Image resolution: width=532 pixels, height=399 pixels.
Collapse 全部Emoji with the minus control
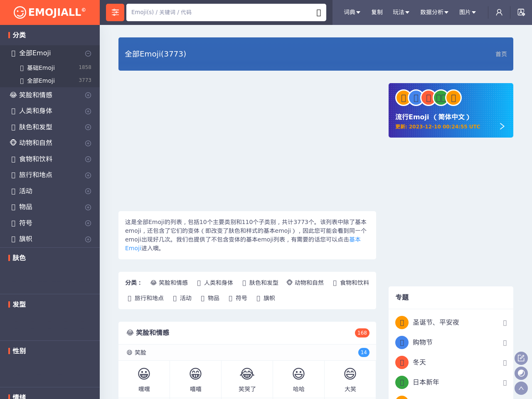point(88,53)
